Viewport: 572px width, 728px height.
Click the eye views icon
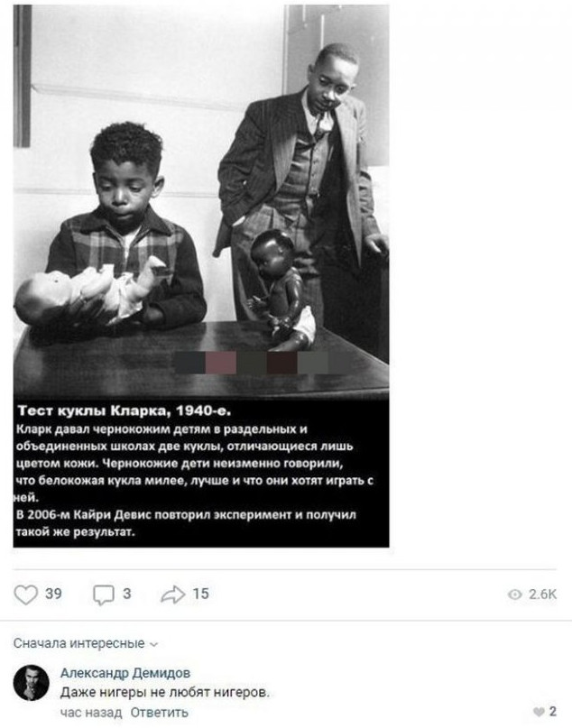[515, 594]
